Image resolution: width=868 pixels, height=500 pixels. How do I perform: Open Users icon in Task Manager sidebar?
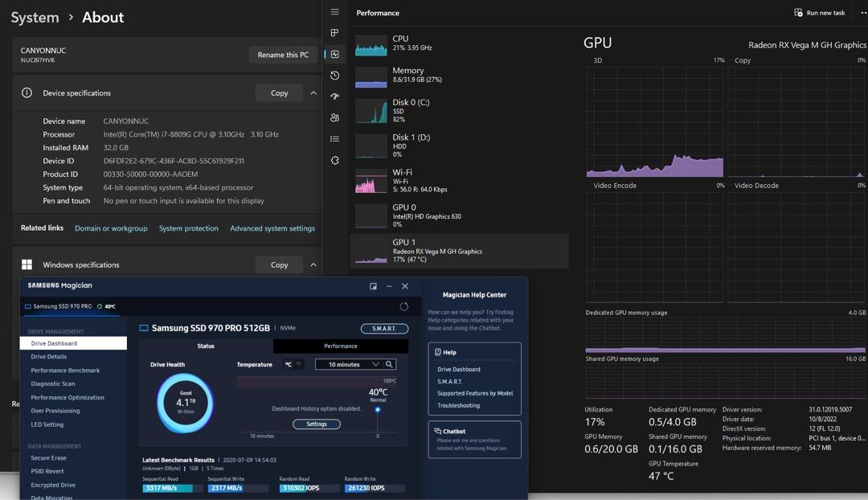pos(335,117)
